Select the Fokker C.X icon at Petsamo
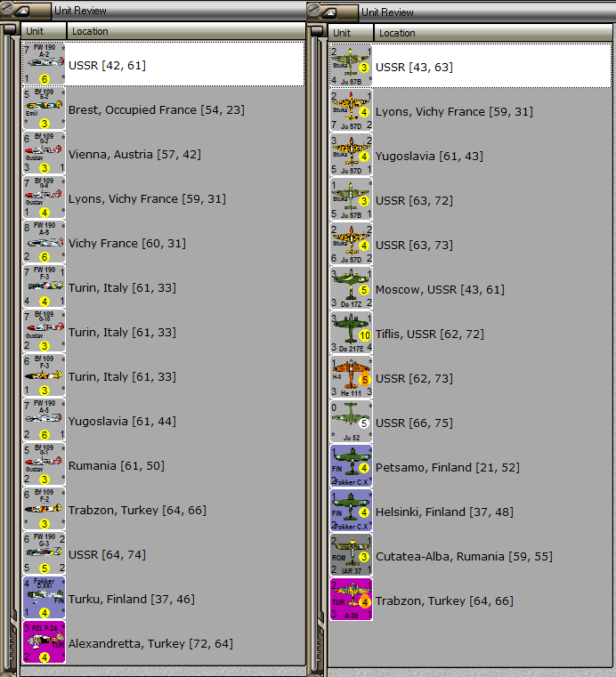 point(352,466)
